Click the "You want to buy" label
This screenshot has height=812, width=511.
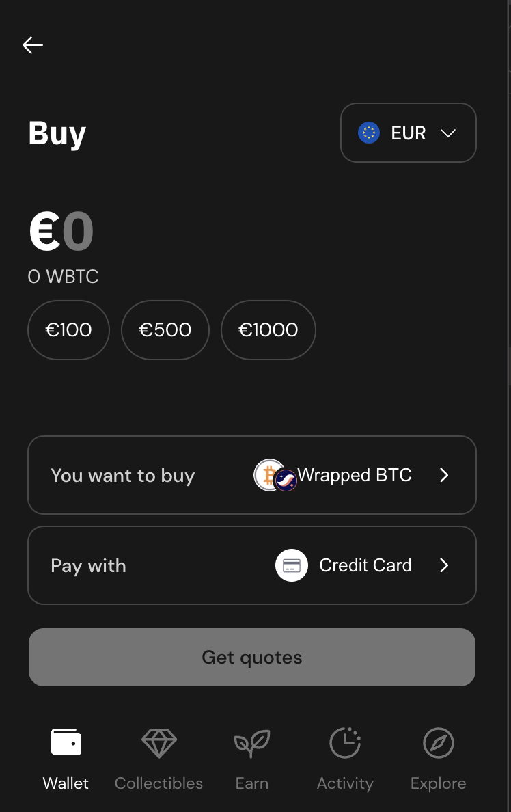123,476
